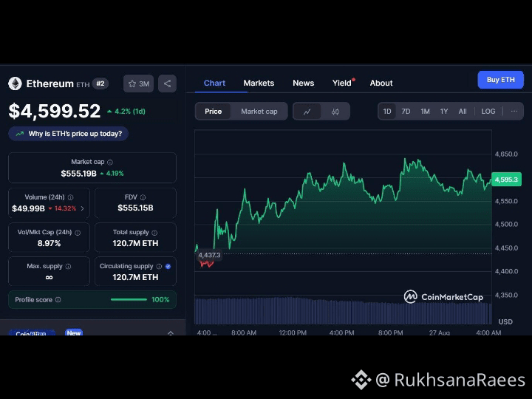Open the share icon button
The image size is (532, 399).
(x=167, y=83)
